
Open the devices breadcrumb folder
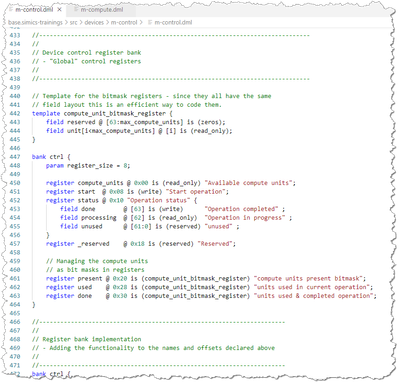pyautogui.click(x=94, y=23)
